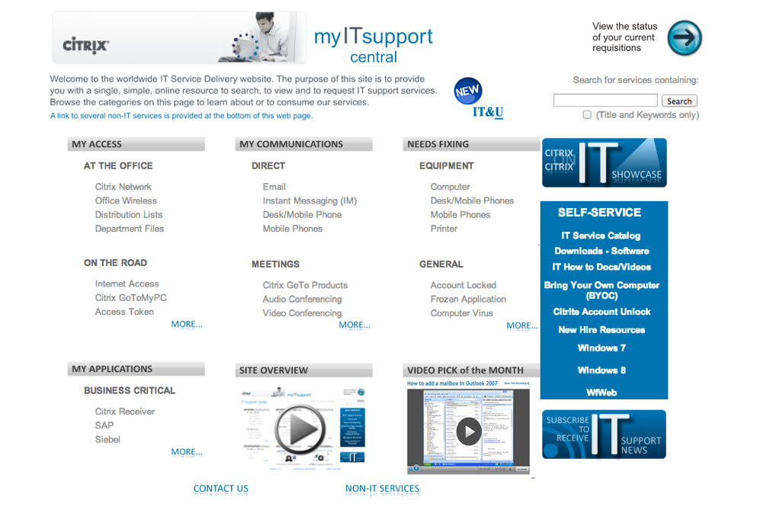Click the Citrix logo banner
The height and width of the screenshot is (532, 773).
[x=178, y=38]
